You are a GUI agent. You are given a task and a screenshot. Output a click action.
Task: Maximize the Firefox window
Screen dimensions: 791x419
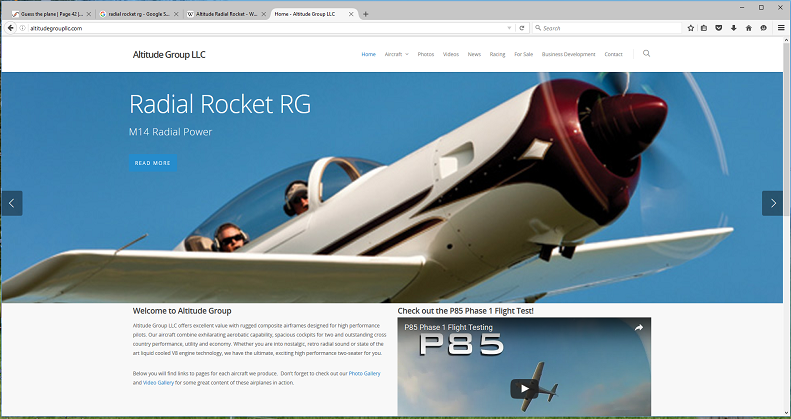click(761, 7)
